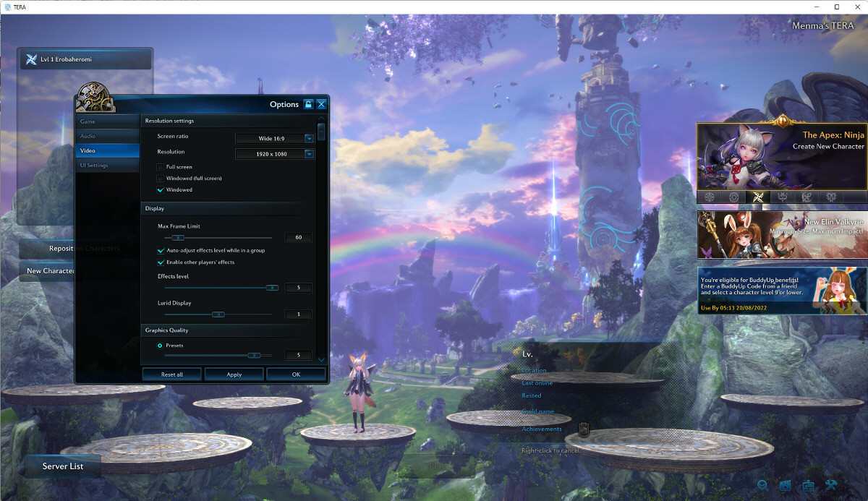
Task: Click the Effects level slider handle
Action: 272,288
